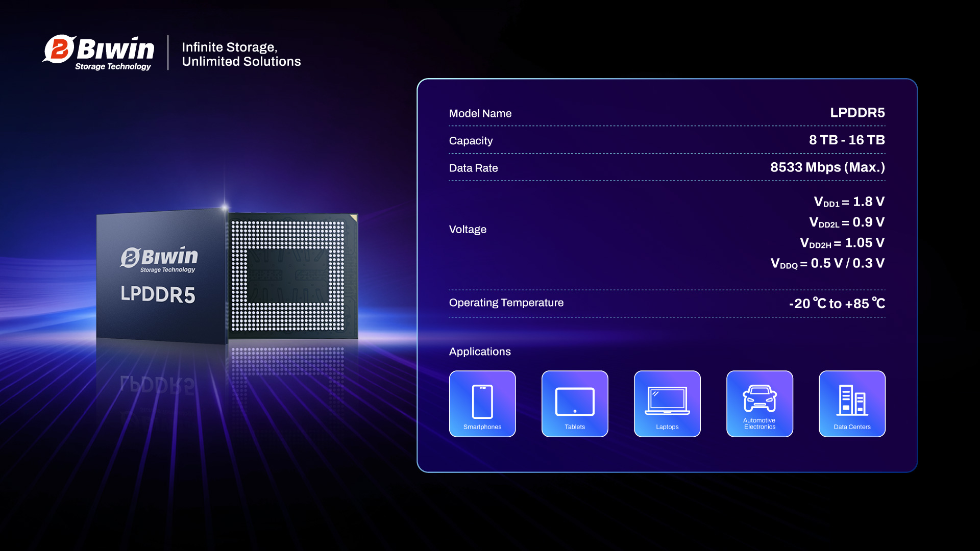Click the 8 TB - 16 TB capacity value
The height and width of the screenshot is (551, 980).
(846, 140)
